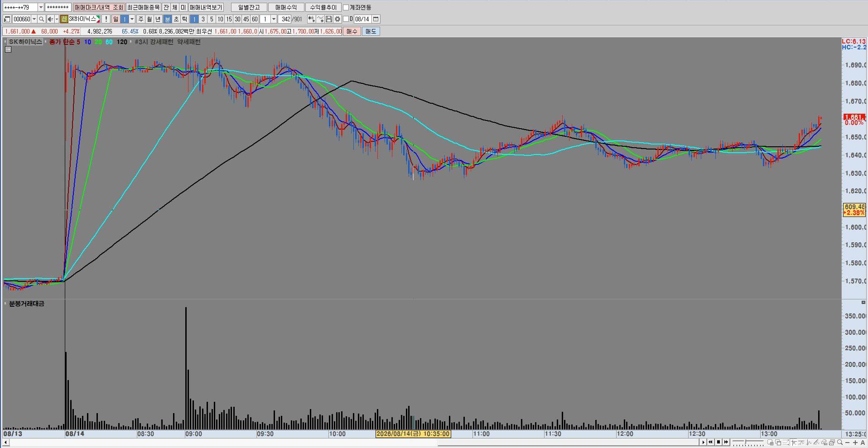Viewport: 868px width, 448px height.
Task: Click the 체 button
Action: (174, 7)
